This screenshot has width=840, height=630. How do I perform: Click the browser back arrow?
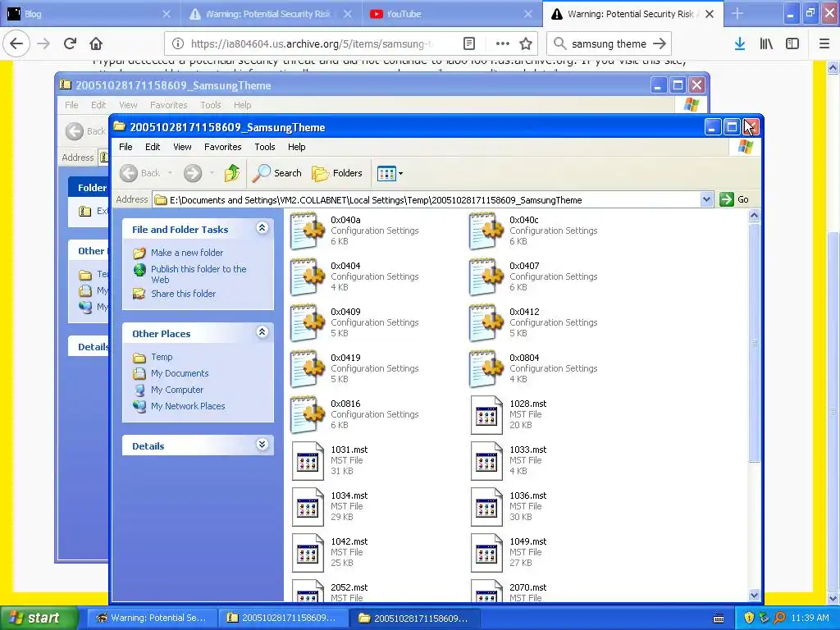[x=16, y=44]
